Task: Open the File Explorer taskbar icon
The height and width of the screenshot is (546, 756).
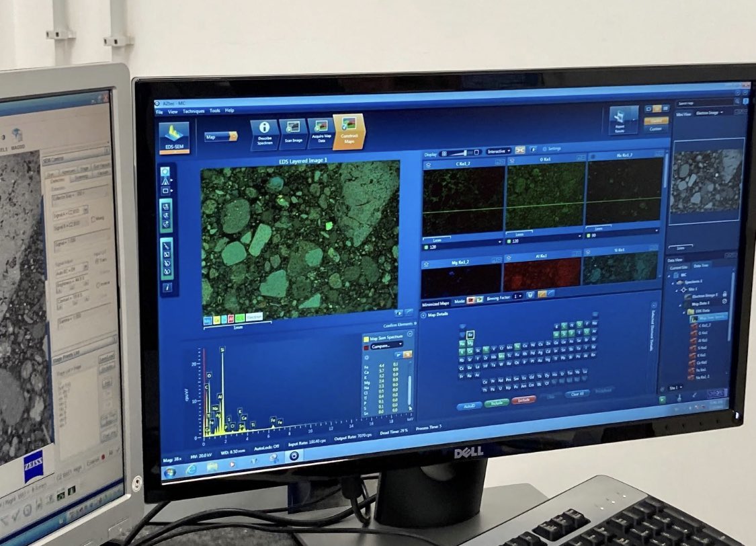Action: pos(212,467)
